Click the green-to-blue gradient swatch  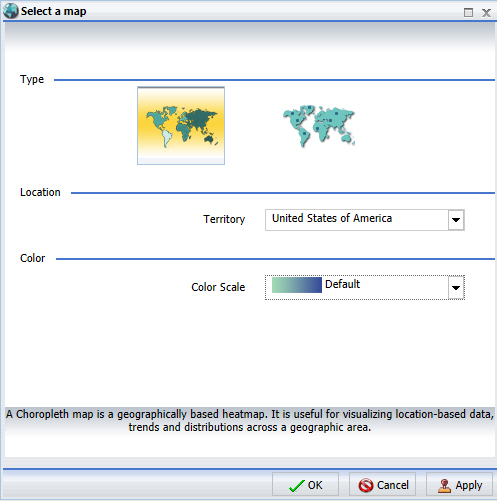pos(297,285)
